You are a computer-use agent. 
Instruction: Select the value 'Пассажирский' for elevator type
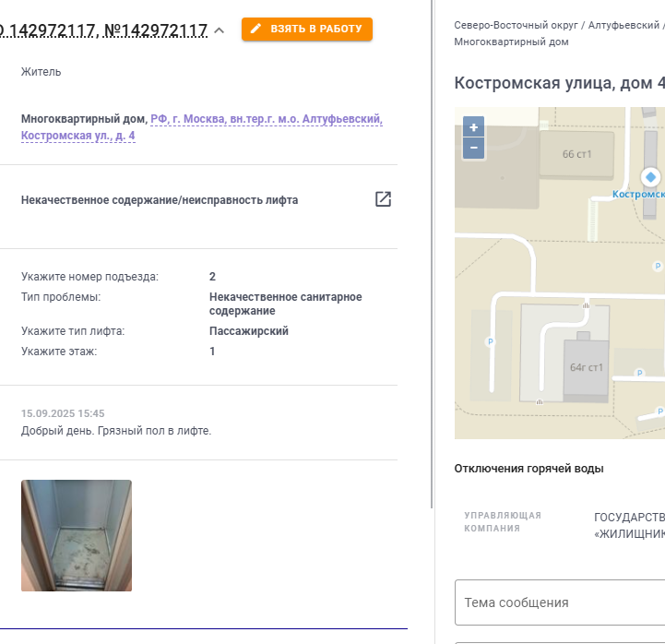tap(249, 331)
